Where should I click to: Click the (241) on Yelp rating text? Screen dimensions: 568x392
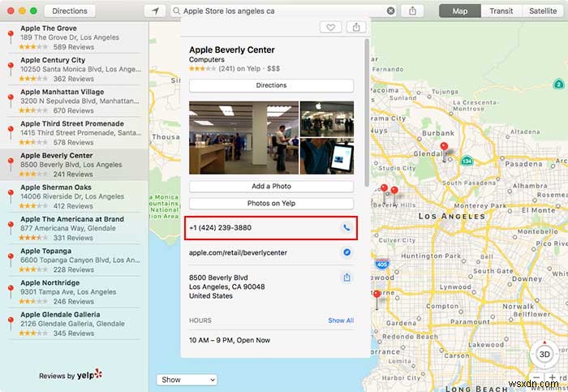click(239, 68)
